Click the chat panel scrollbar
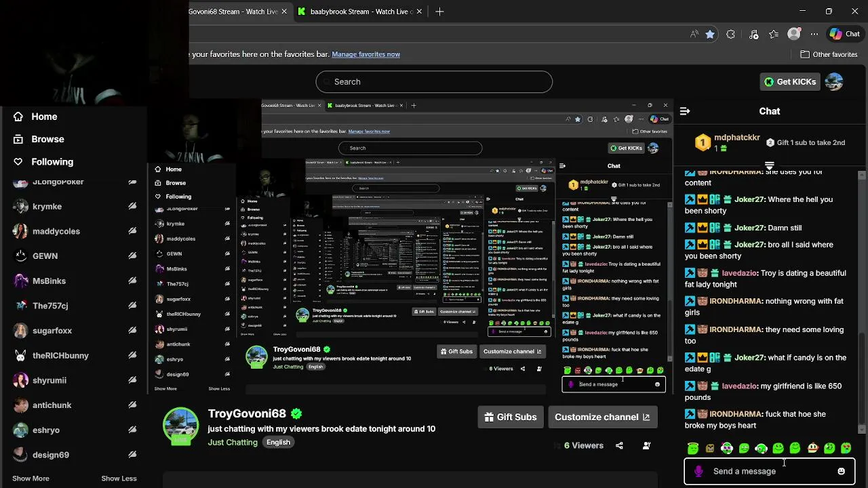 click(x=862, y=380)
